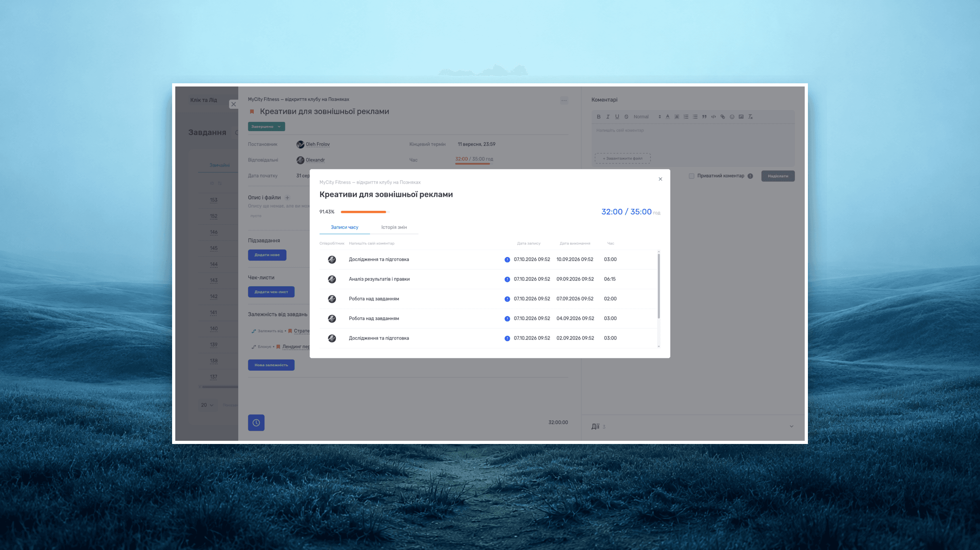Select the Звичайні tab in the task list

(x=220, y=165)
